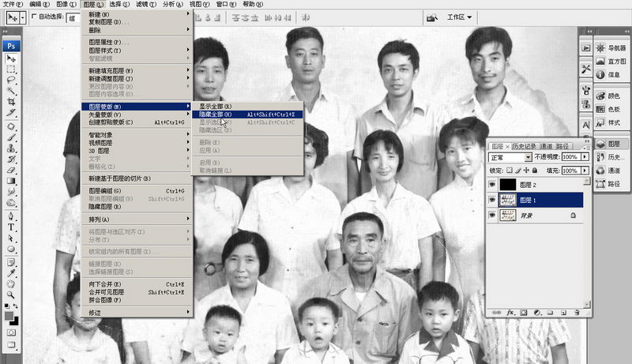Choose 显示全部 in the mask submenu
Image resolution: width=632 pixels, height=364 pixels.
[247, 107]
